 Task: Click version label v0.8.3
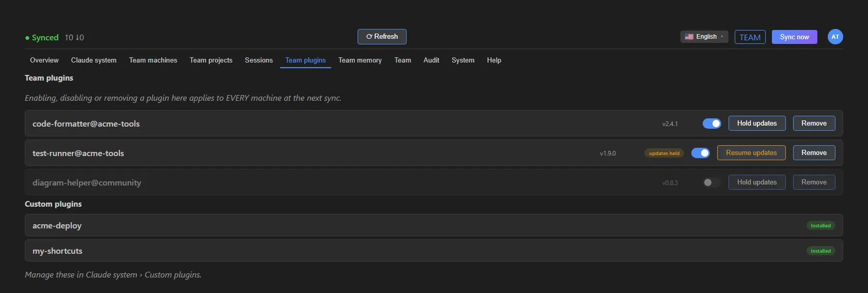(670, 183)
